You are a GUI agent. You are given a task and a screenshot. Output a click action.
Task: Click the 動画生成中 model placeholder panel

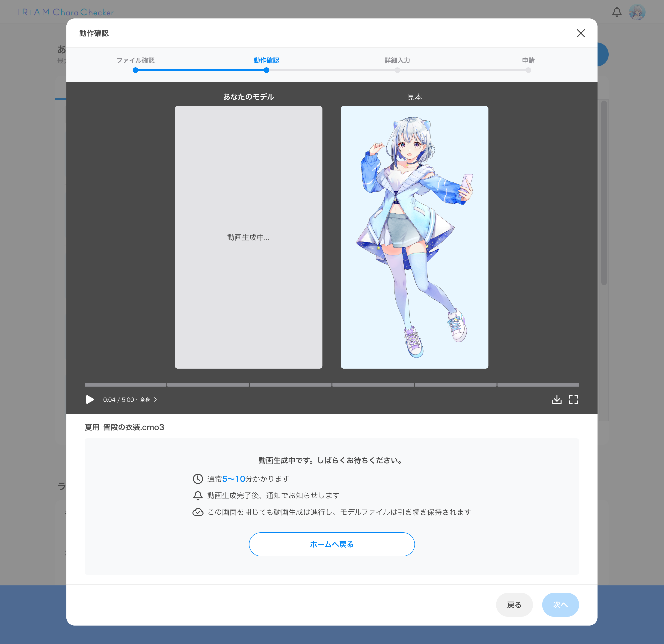(248, 237)
